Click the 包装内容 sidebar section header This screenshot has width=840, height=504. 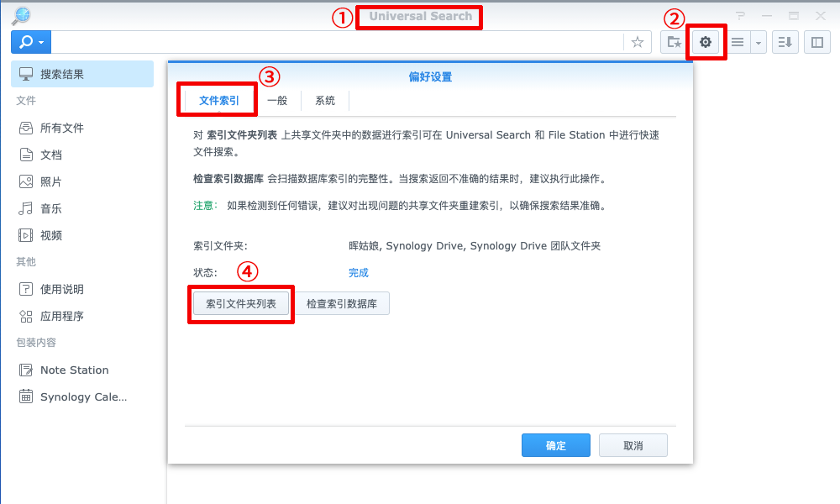(36, 342)
